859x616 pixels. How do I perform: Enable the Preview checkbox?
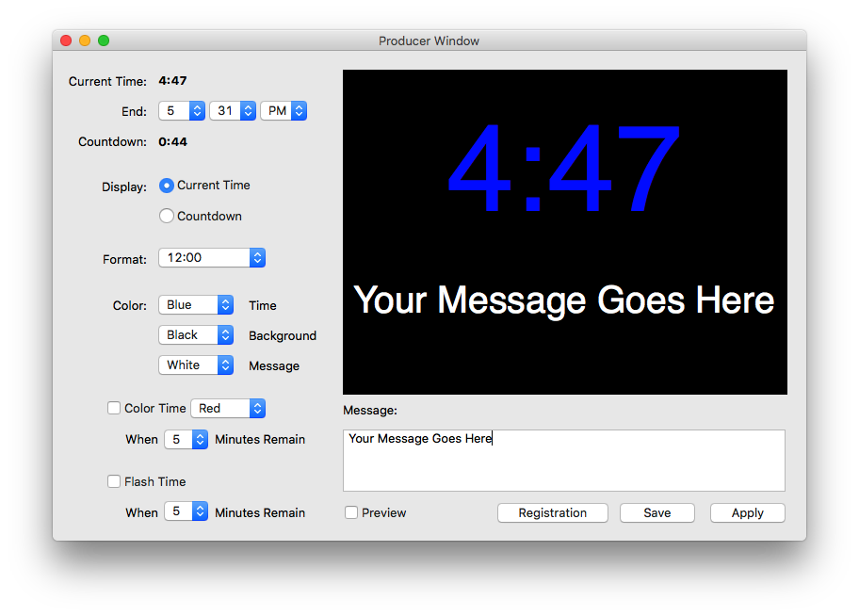click(351, 512)
